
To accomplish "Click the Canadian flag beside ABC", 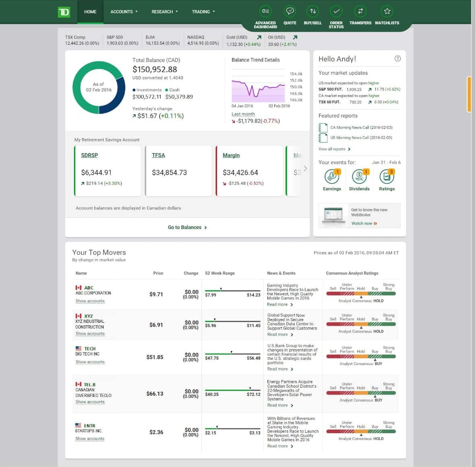I will click(78, 287).
